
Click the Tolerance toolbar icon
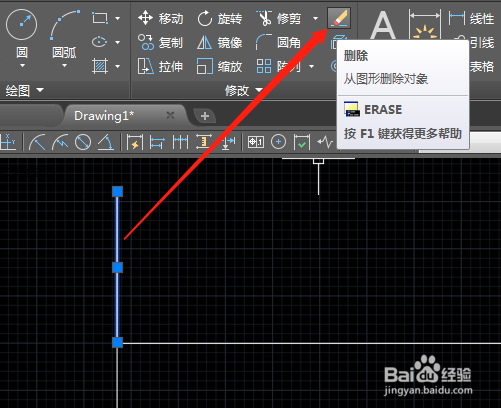tap(256, 142)
